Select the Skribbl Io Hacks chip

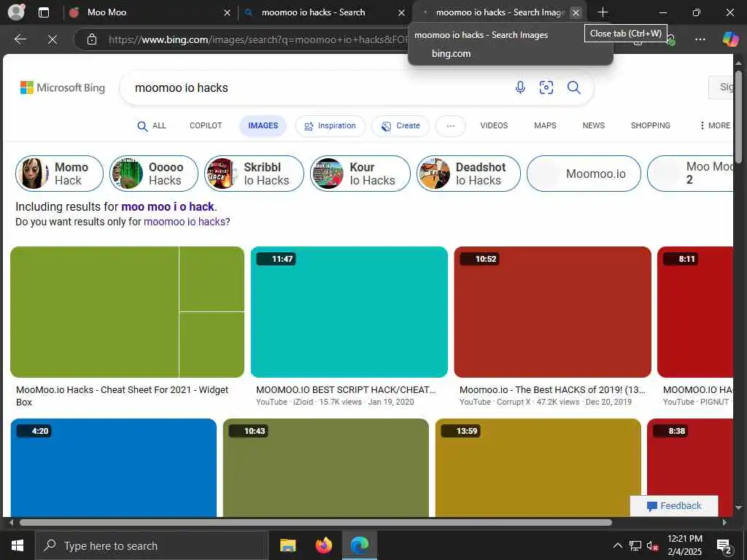click(254, 174)
